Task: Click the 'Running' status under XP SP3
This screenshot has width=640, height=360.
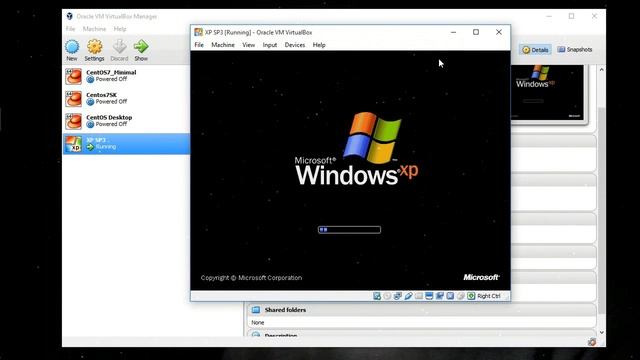Action: coord(106,147)
